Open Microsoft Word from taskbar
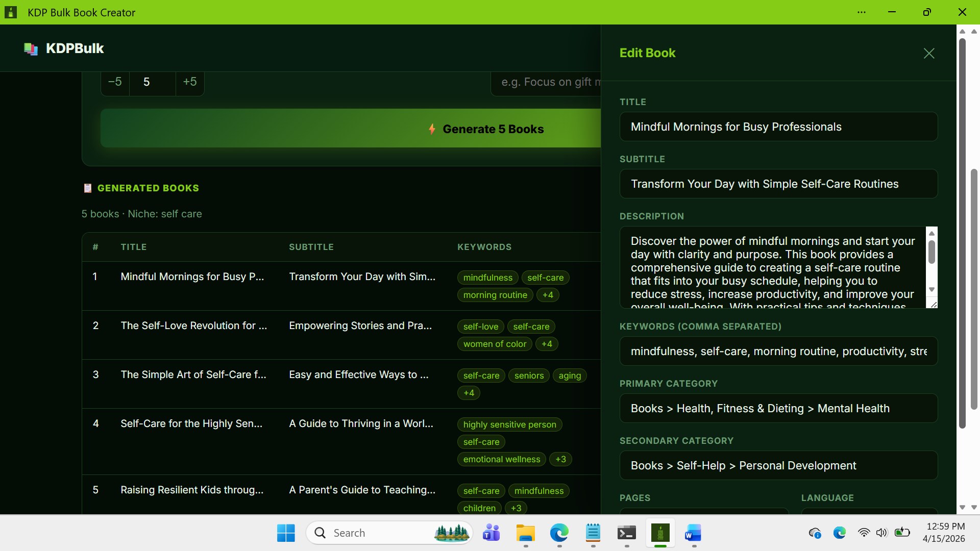 [693, 533]
